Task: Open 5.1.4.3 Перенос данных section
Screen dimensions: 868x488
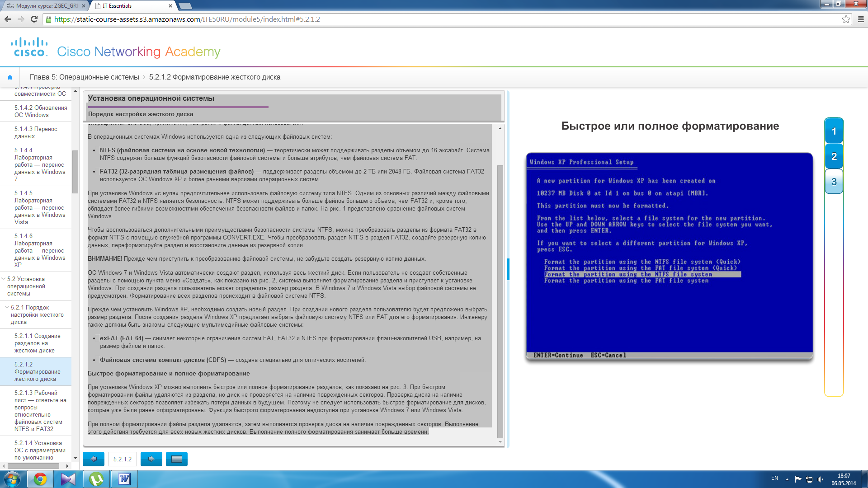Action: (x=36, y=132)
